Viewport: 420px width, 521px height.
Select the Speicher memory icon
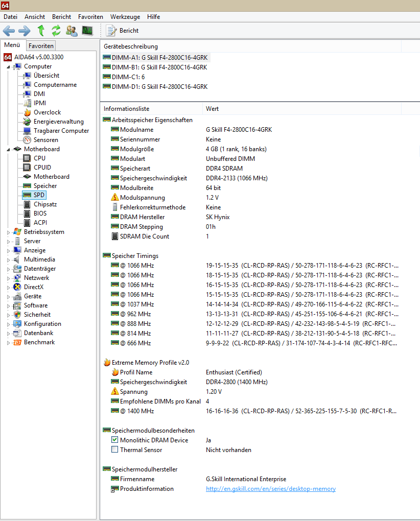pyautogui.click(x=27, y=186)
